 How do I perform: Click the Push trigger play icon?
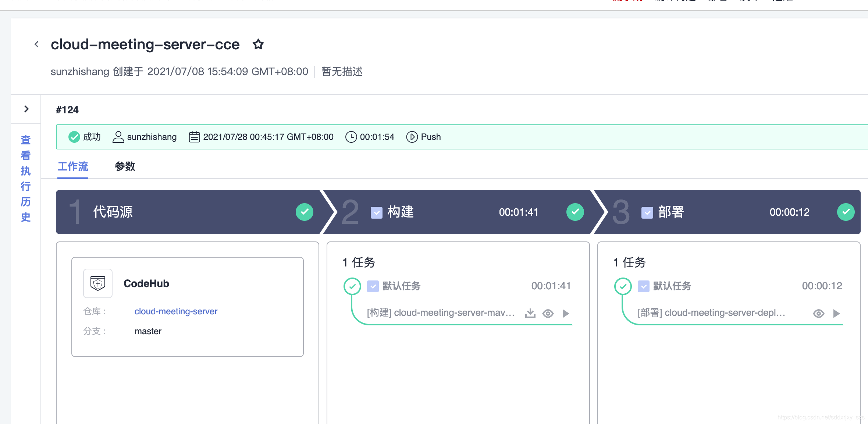pos(412,137)
